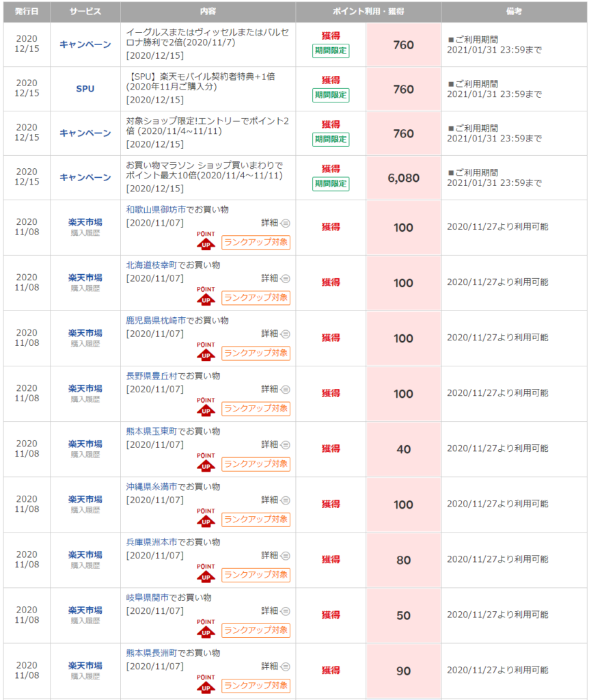Image resolution: width=589 pixels, height=700 pixels.
Task: Click POINT UP icon in 和歌山県御坊市 row
Action: pyautogui.click(x=206, y=242)
